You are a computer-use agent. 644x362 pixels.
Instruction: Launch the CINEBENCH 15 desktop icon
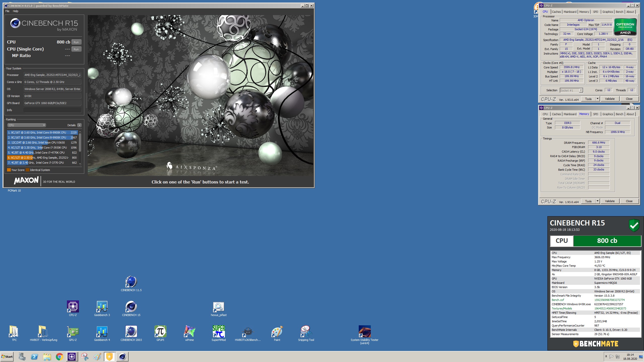(131, 309)
